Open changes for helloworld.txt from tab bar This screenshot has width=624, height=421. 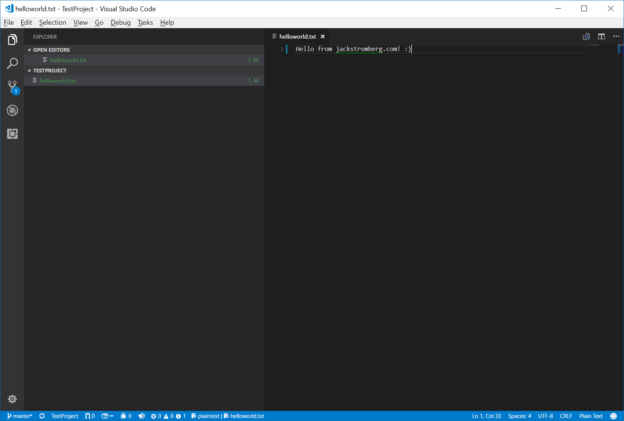586,37
